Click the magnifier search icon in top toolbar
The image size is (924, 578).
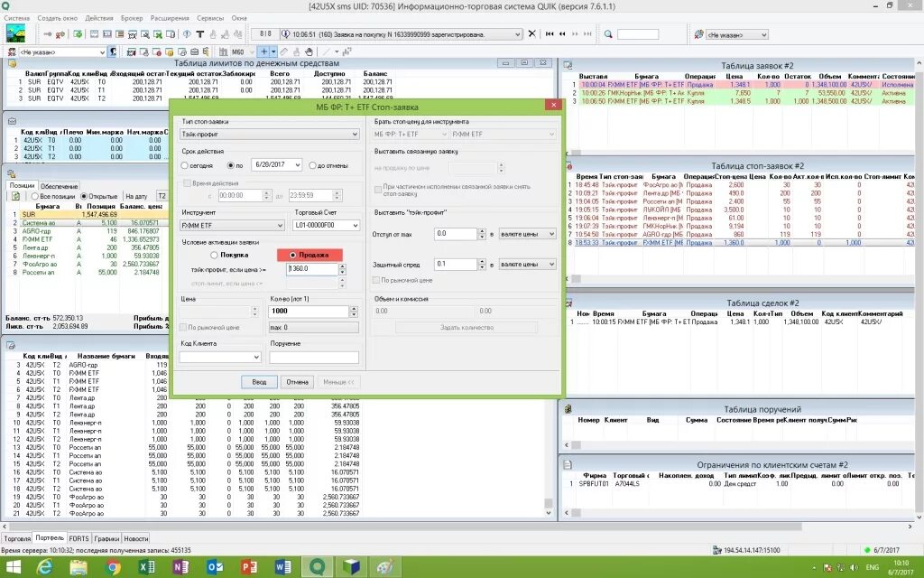(x=608, y=34)
